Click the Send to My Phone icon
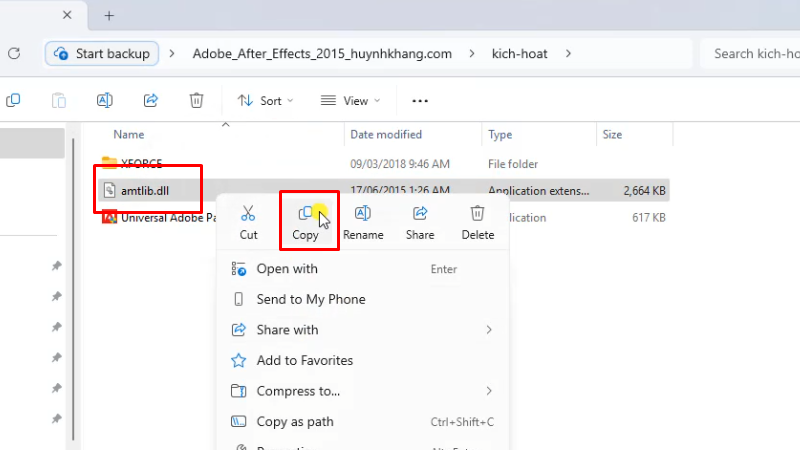 click(x=238, y=299)
